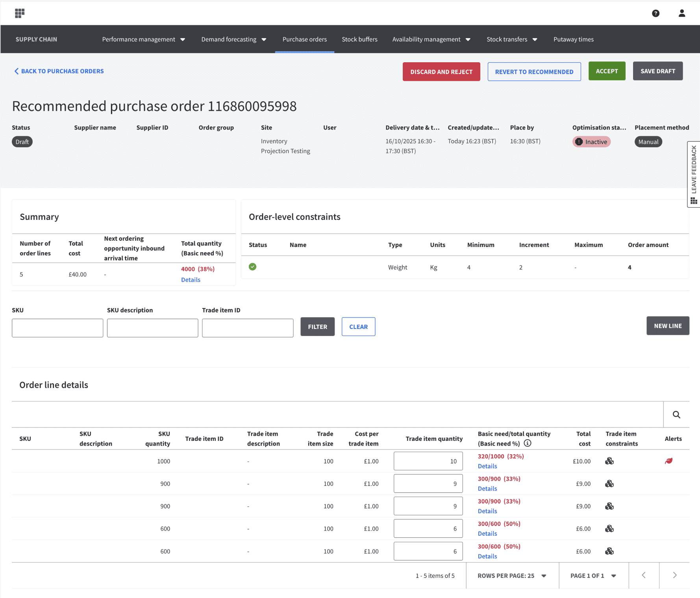Expand the Stock transfers menu

512,39
